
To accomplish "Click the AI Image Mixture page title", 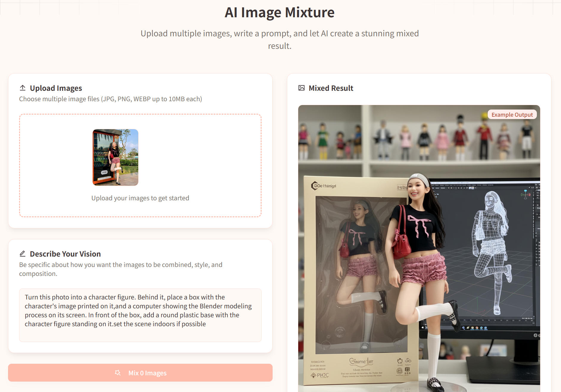I will 279,13.
